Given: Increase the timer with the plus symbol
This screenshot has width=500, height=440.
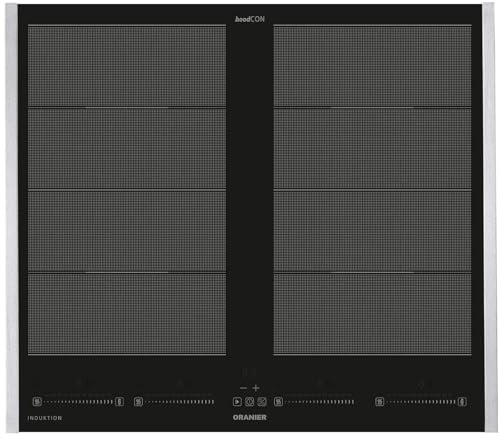Looking at the screenshot, I should pyautogui.click(x=256, y=388).
